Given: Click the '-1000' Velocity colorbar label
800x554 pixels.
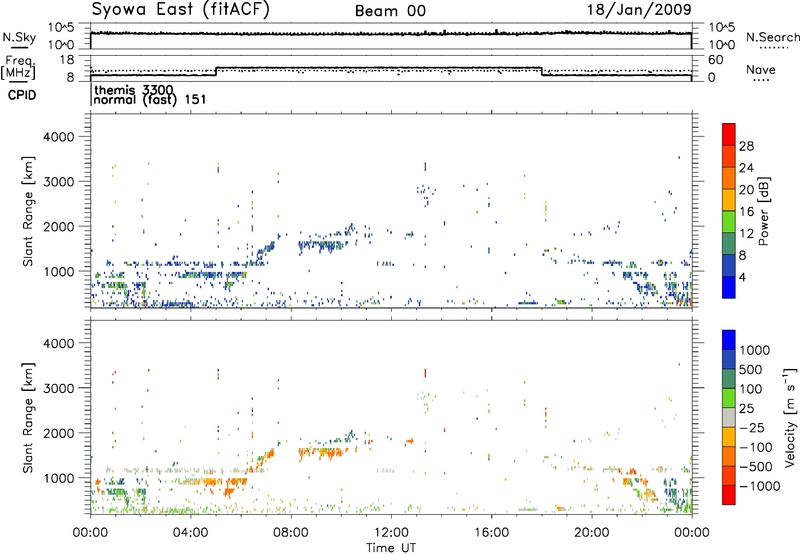Looking at the screenshot, I should pos(759,486).
